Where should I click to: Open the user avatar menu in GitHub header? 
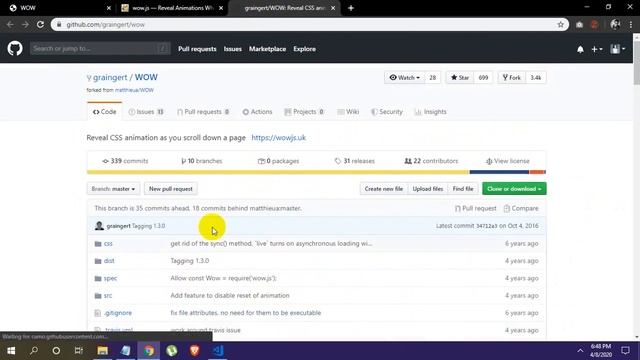click(618, 49)
